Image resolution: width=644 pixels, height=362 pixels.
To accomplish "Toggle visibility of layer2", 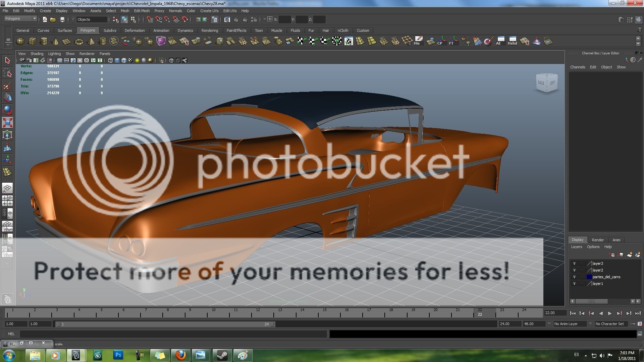I will point(574,270).
